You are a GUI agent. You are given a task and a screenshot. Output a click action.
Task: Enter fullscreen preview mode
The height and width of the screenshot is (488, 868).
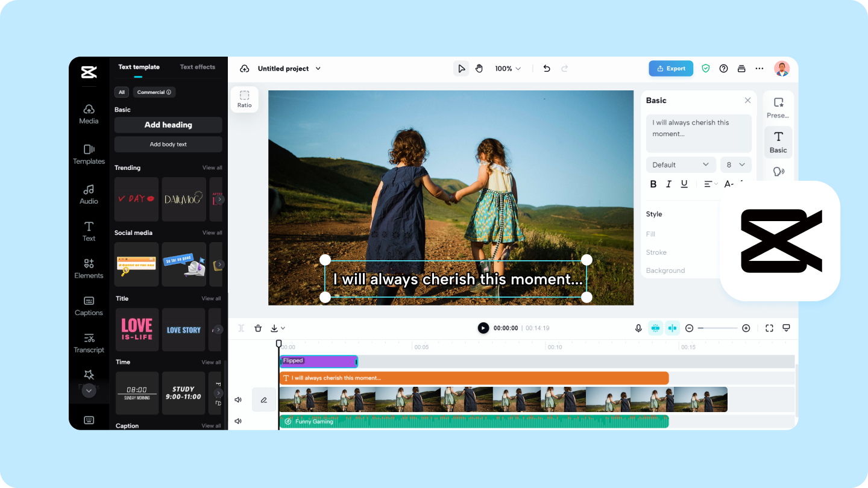pyautogui.click(x=769, y=328)
